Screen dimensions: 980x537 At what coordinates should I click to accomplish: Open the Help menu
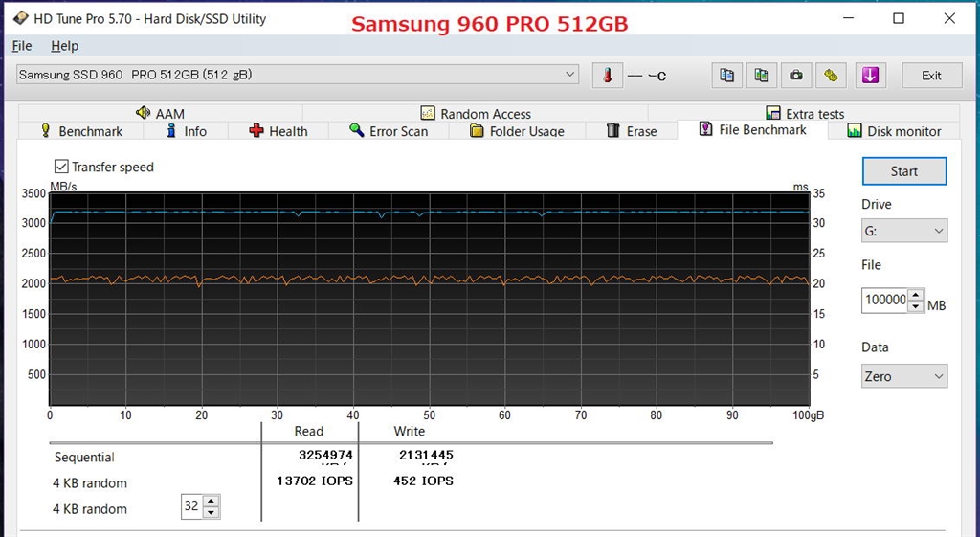coord(64,46)
